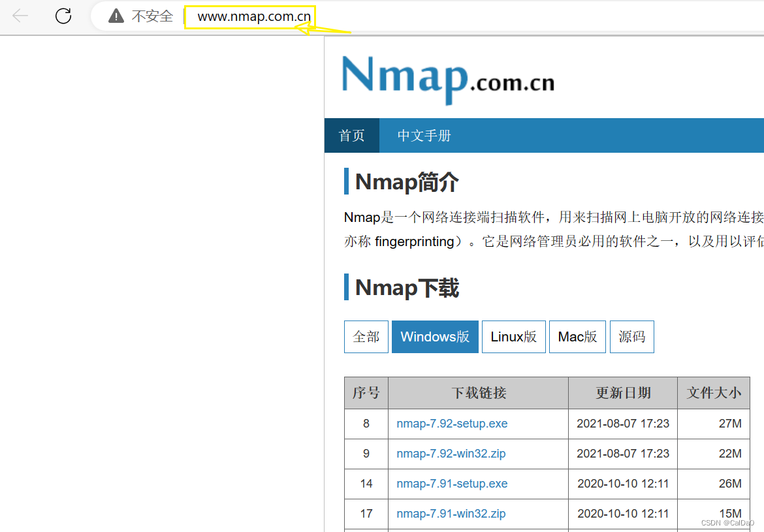Click the not-secure warning triangle icon
The width and height of the screenshot is (764, 532).
pyautogui.click(x=116, y=16)
